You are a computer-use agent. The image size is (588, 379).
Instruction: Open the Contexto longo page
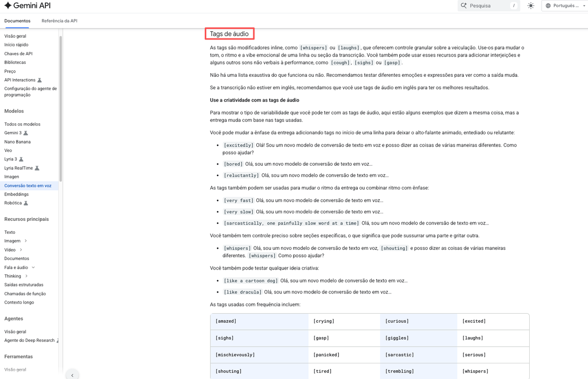click(19, 303)
